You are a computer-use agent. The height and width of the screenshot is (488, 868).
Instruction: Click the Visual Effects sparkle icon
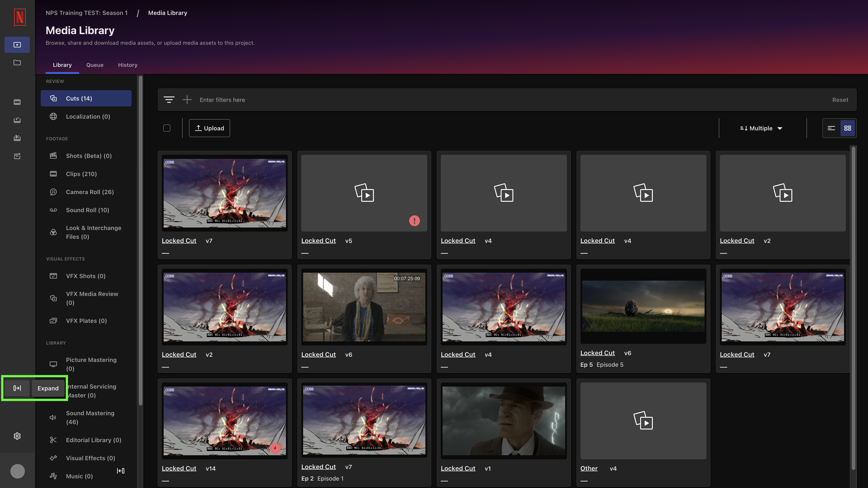(53, 458)
